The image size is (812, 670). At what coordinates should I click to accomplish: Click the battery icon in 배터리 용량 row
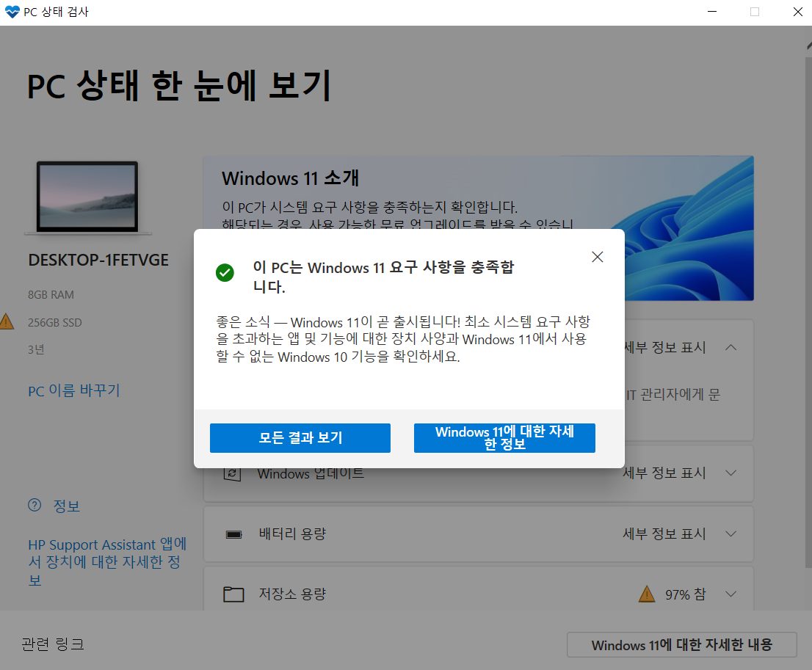233,534
